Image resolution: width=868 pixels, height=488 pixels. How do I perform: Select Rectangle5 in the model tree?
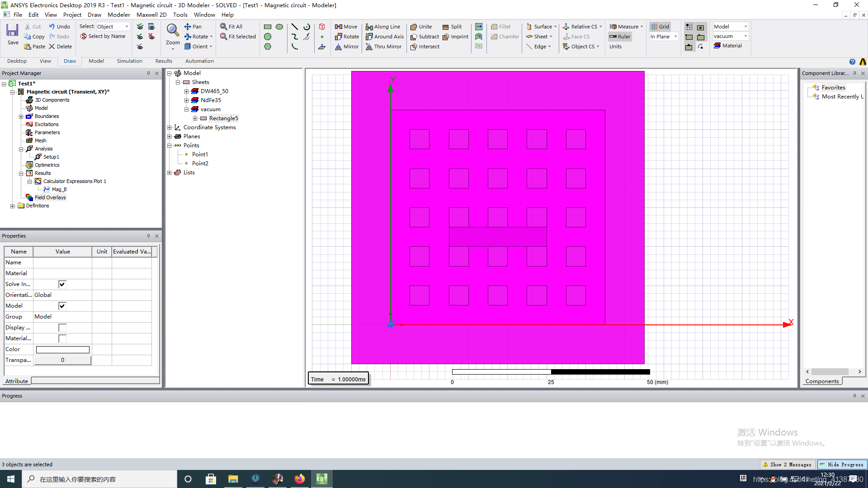(223, 118)
